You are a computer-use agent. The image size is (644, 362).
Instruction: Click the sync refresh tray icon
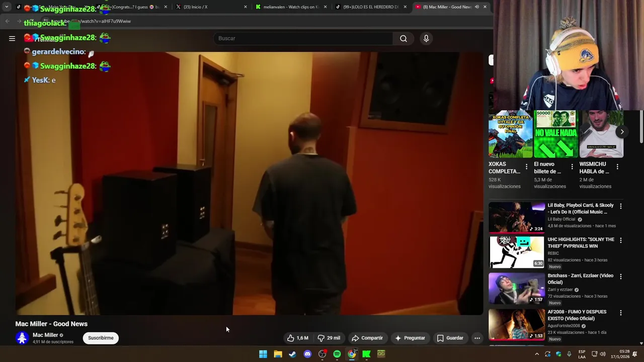[x=547, y=354]
